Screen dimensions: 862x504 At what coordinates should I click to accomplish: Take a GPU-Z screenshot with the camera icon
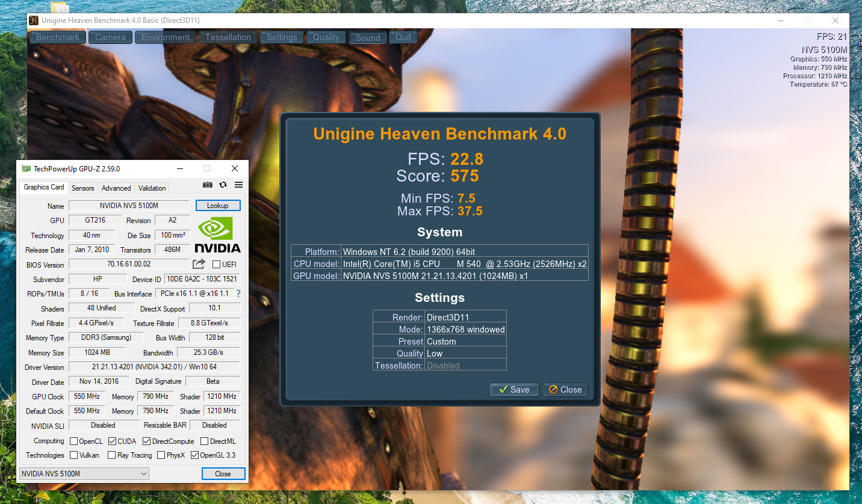[208, 185]
